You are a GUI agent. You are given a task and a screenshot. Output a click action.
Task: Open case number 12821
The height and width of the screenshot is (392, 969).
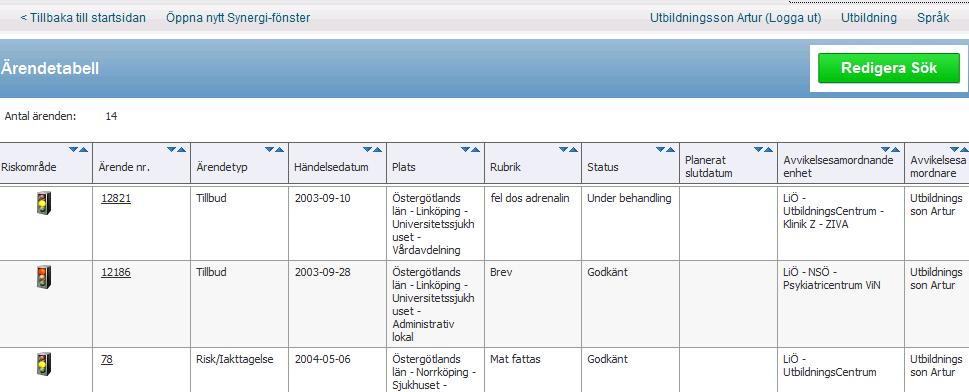(x=116, y=198)
